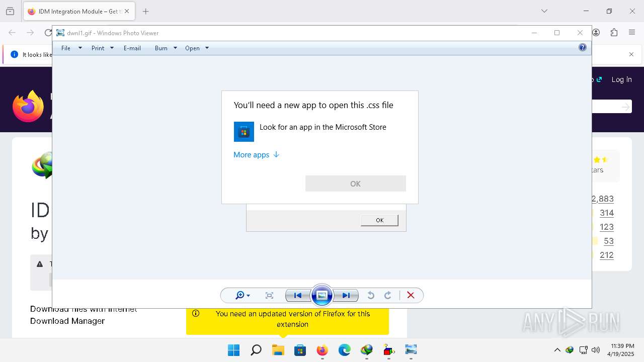The height and width of the screenshot is (362, 644).
Task: Expand the File menu dropdown arrow
Action: click(80, 48)
